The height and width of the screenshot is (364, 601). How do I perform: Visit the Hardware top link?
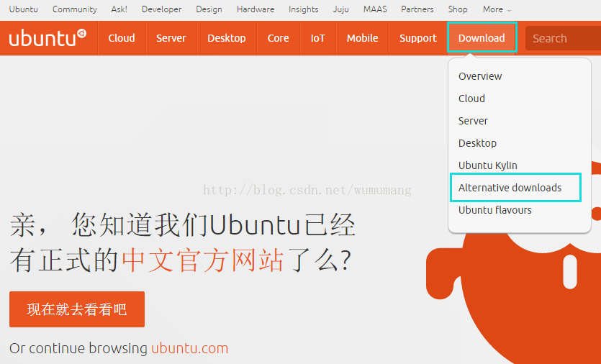256,9
